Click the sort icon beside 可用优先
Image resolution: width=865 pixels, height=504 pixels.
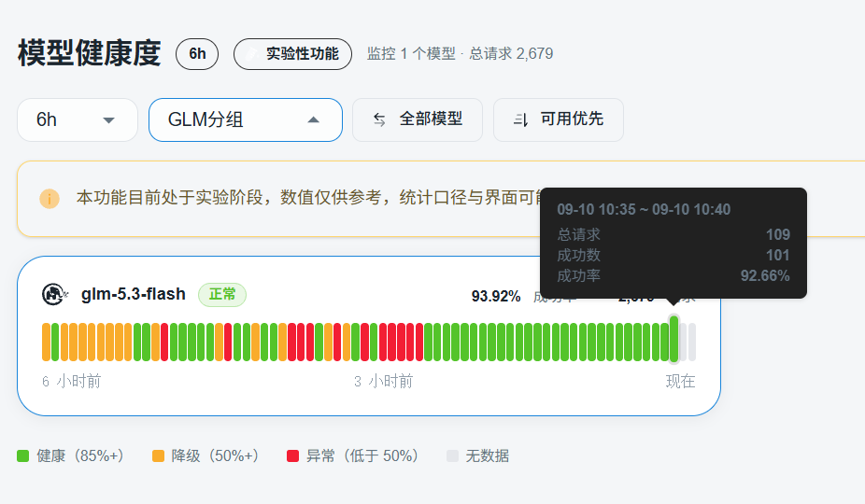520,119
